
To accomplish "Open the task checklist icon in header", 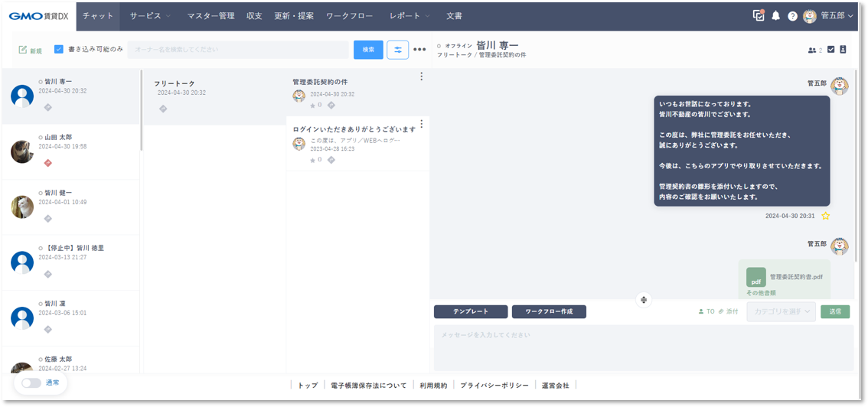I will tap(759, 15).
